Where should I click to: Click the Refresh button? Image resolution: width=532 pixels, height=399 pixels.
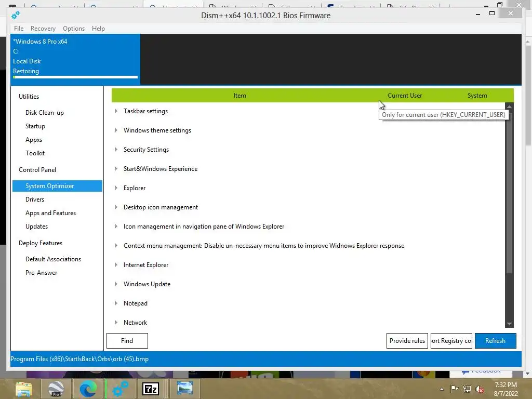495,341
